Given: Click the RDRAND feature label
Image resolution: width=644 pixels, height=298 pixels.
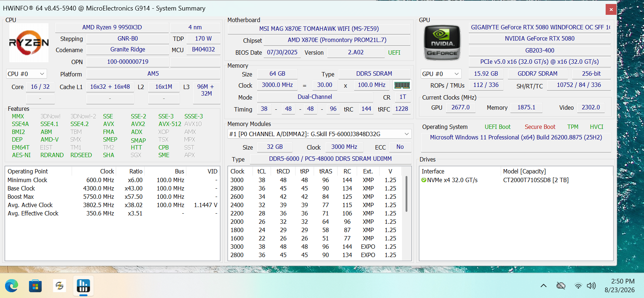Looking at the screenshot, I should pos(52,155).
